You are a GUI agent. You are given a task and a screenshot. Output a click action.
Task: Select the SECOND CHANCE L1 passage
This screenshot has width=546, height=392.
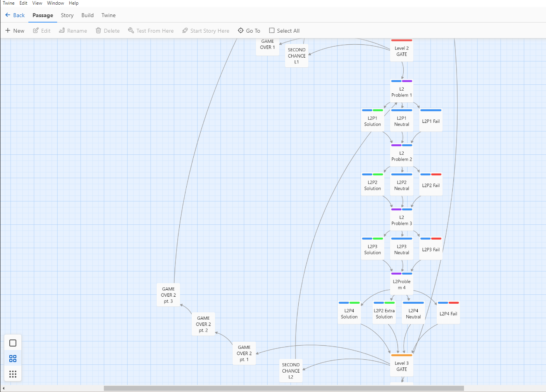pyautogui.click(x=297, y=56)
